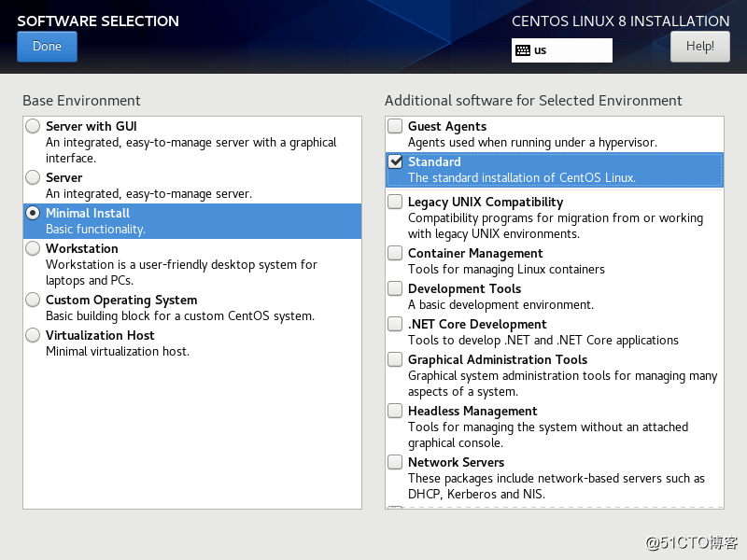This screenshot has height=560, width=747.
Task: Select Server with GUI radio button
Action: coord(33,126)
